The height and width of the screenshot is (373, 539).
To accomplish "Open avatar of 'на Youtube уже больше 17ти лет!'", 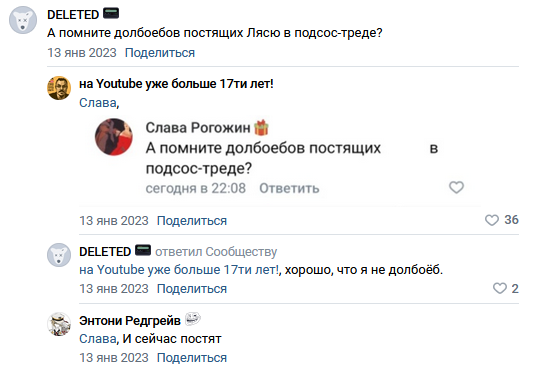I will 59,88.
